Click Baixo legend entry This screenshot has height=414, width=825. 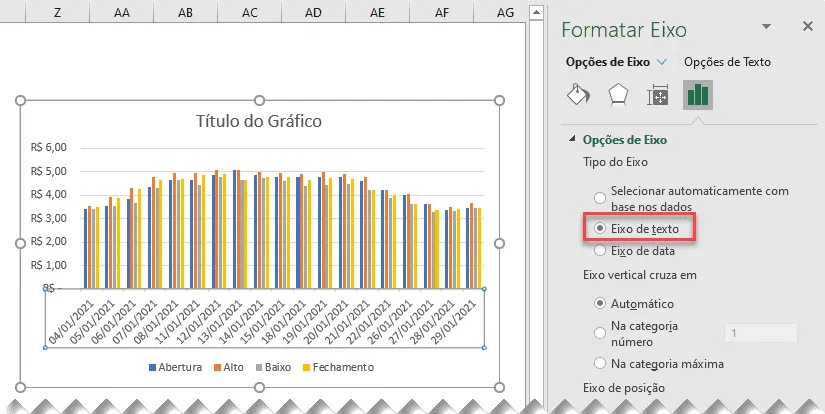(x=273, y=367)
